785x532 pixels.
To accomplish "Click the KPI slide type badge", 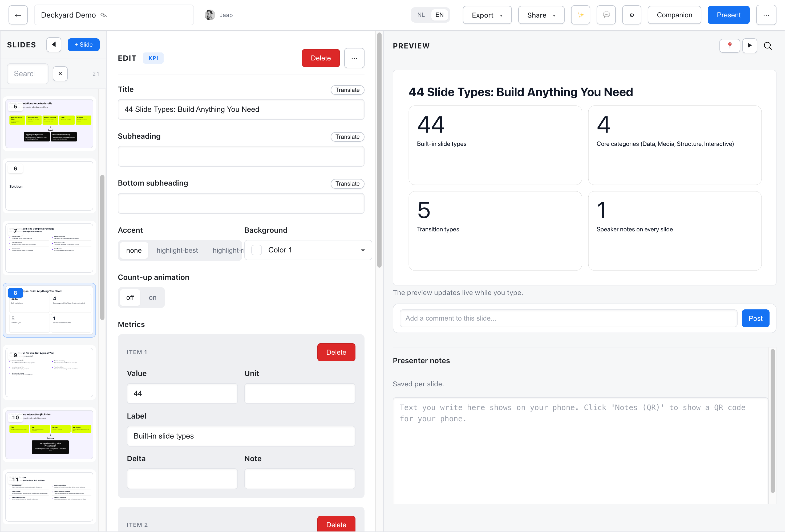I will pos(153,58).
